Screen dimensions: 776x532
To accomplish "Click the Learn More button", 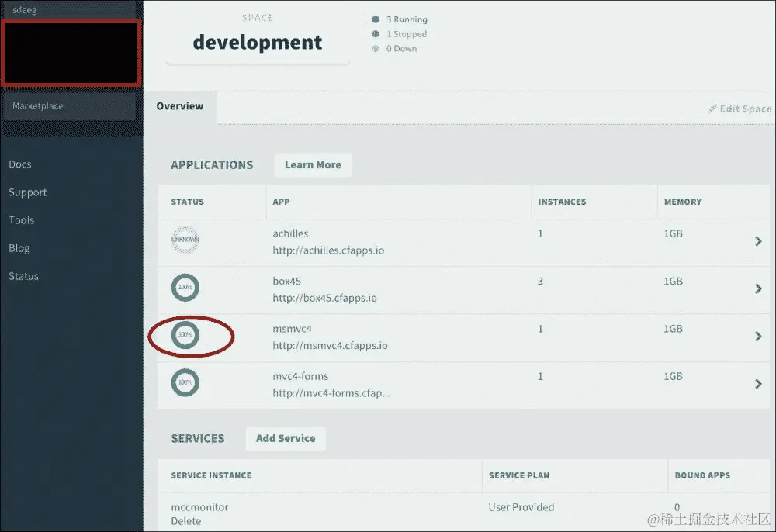I will pyautogui.click(x=313, y=164).
